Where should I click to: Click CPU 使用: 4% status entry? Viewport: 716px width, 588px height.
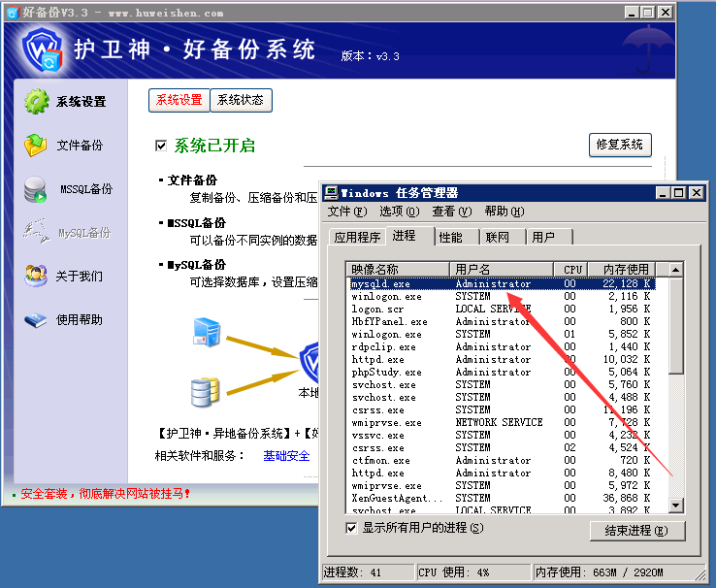[474, 572]
